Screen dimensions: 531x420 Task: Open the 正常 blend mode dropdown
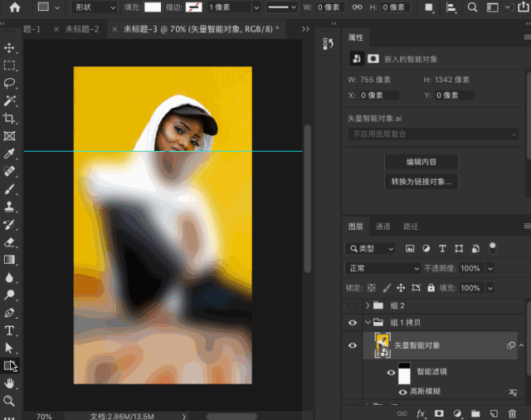[383, 268]
